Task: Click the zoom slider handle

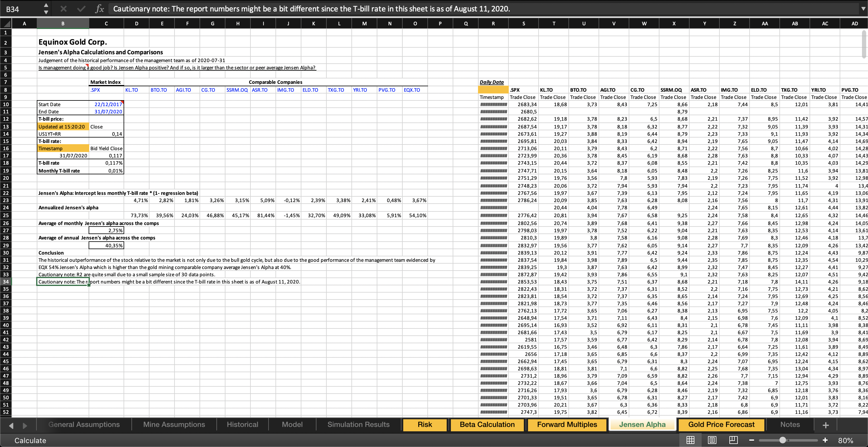Action: pos(783,440)
